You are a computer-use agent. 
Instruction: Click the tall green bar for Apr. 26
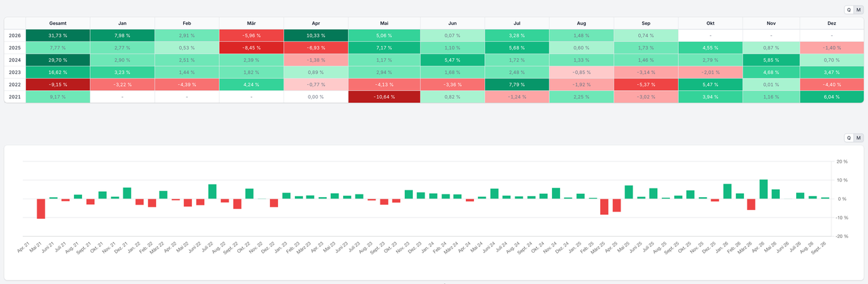tap(764, 189)
